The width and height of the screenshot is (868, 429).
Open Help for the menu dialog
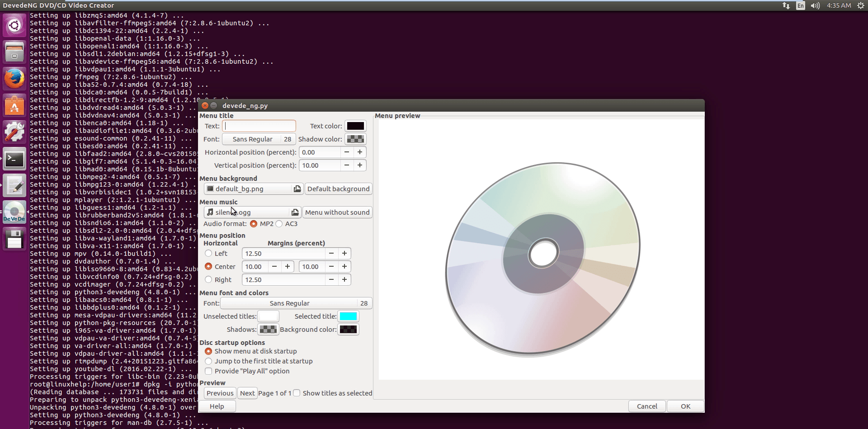click(217, 406)
